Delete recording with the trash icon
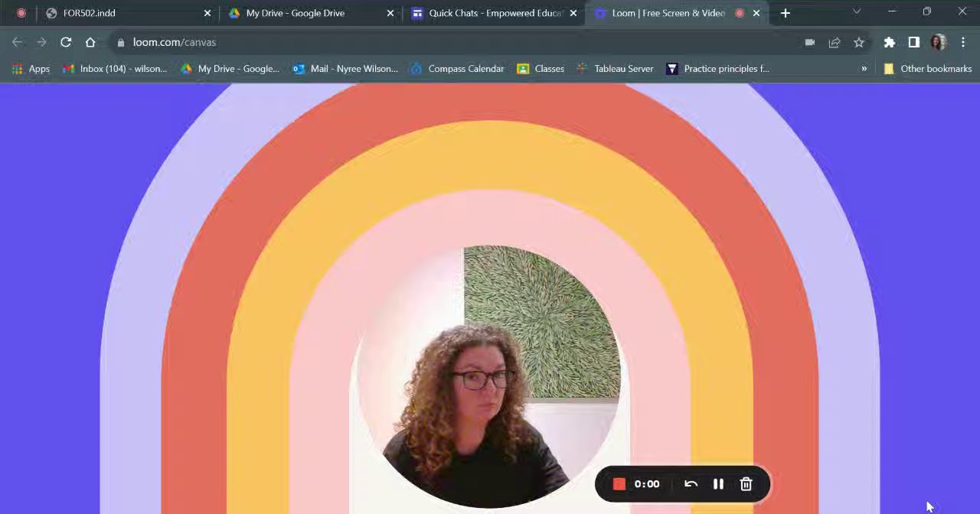Screen dimensions: 980x514 [x=746, y=483]
